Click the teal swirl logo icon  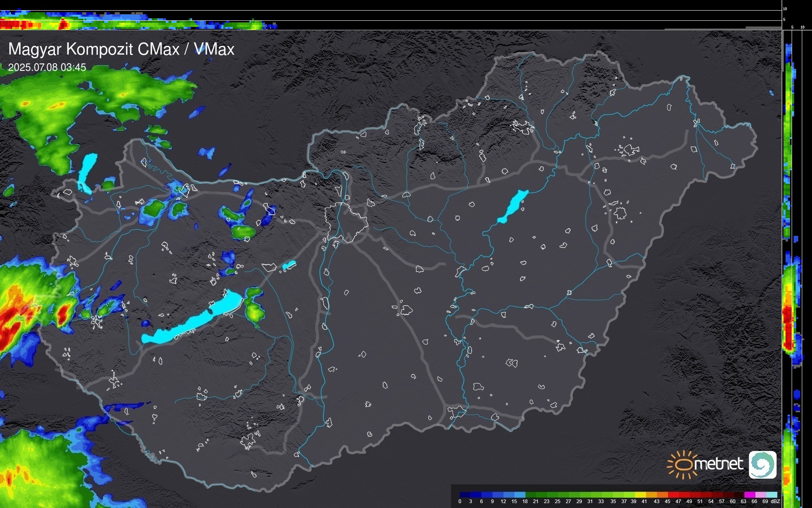pyautogui.click(x=762, y=464)
